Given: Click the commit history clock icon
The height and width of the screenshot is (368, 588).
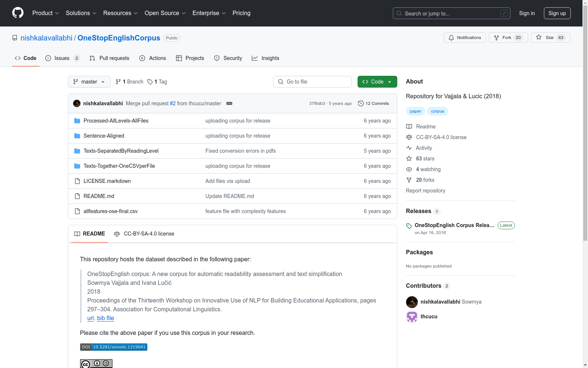Looking at the screenshot, I should pyautogui.click(x=361, y=103).
